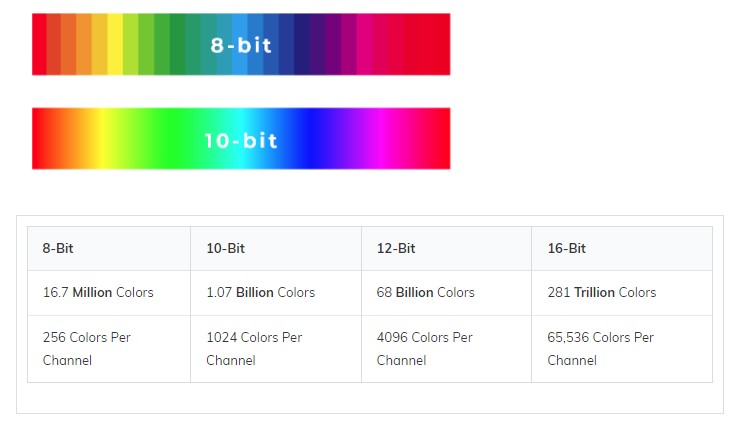Viewport: 742px width, 423px height.
Task: Select the 12-Bit table header cell
Action: tap(446, 248)
